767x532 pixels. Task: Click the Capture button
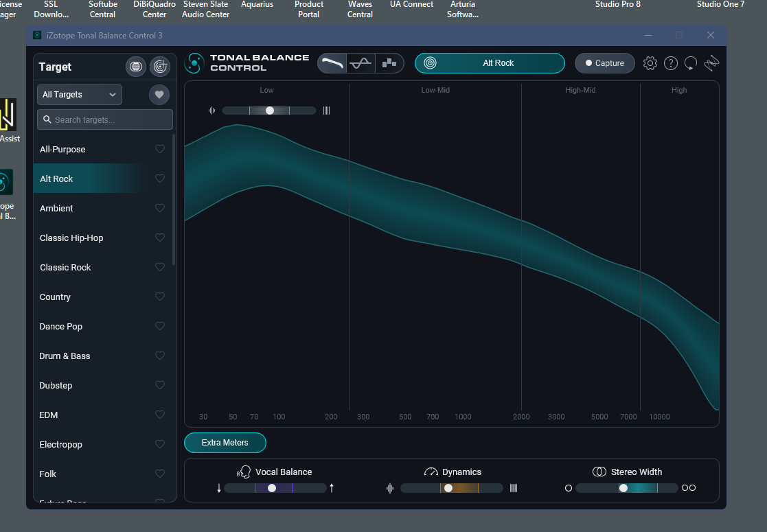coord(604,62)
